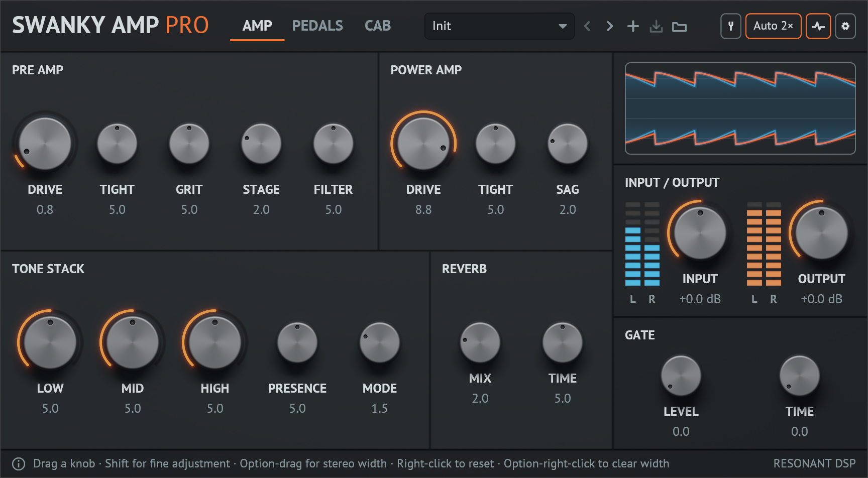Switch to the AMP tab
868x478 pixels.
257,26
